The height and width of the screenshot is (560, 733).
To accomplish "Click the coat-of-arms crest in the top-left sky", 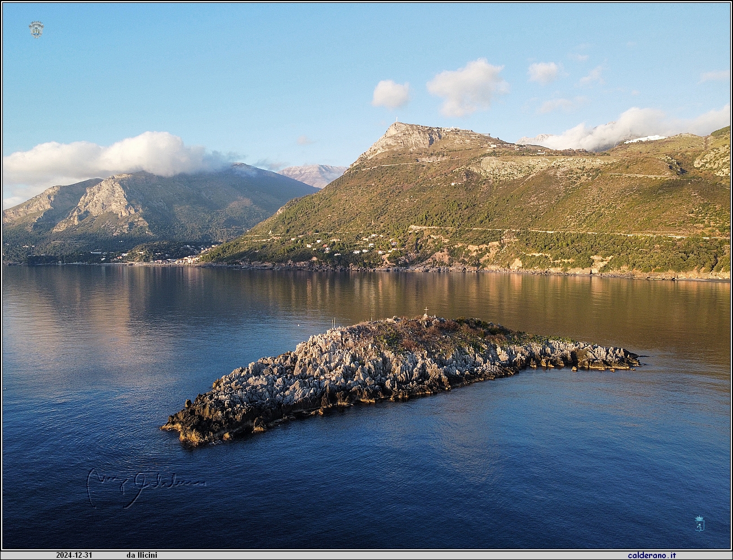I will click(36, 29).
